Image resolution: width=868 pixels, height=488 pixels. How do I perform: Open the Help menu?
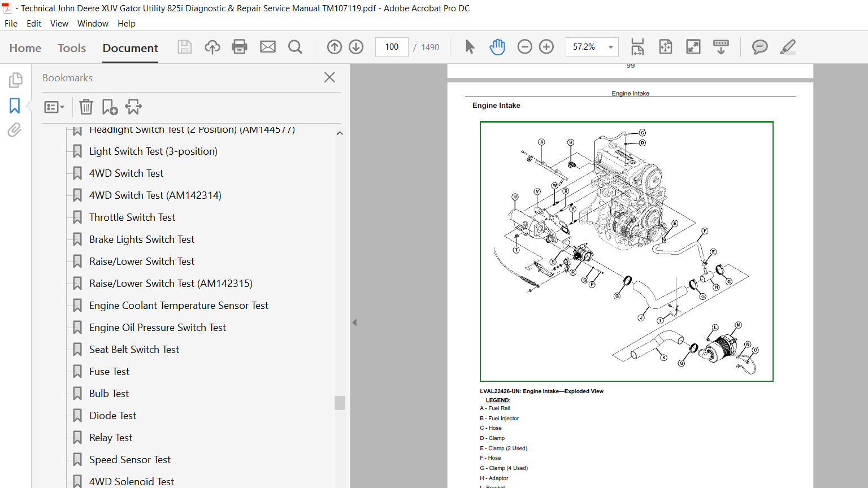pyautogui.click(x=127, y=24)
